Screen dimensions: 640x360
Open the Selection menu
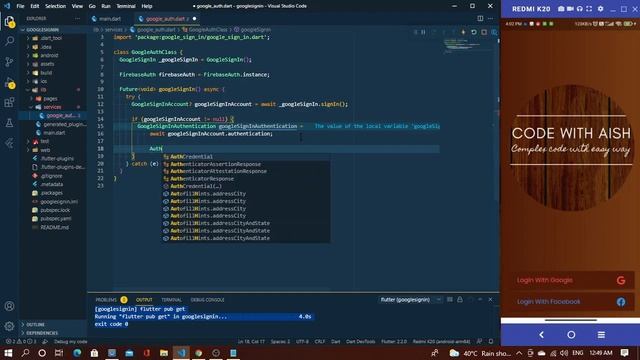click(56, 6)
